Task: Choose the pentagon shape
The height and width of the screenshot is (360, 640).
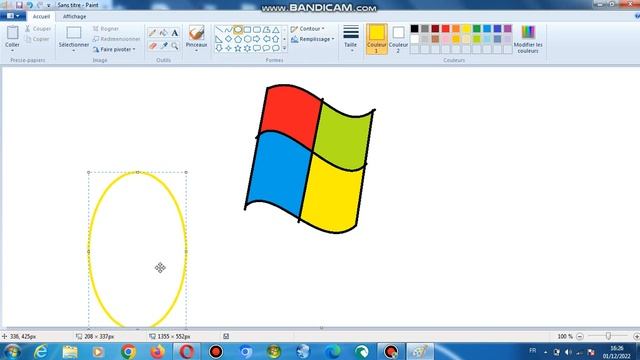Action: click(238, 39)
